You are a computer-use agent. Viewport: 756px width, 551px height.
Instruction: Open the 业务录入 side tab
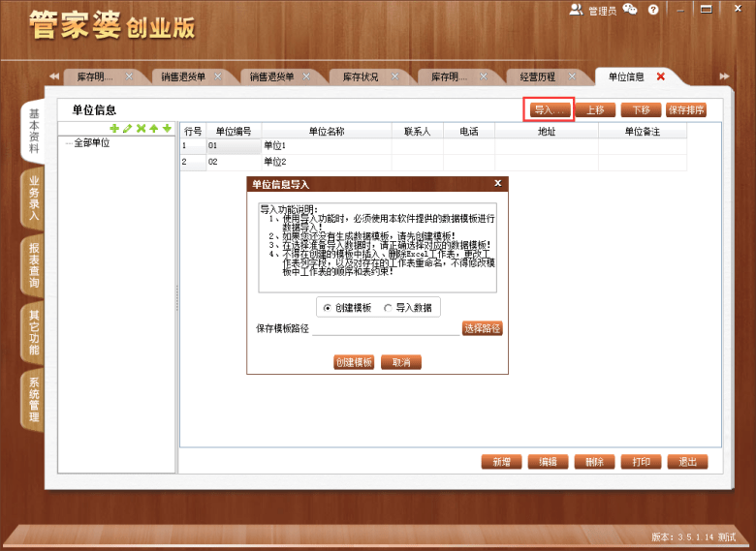click(33, 198)
